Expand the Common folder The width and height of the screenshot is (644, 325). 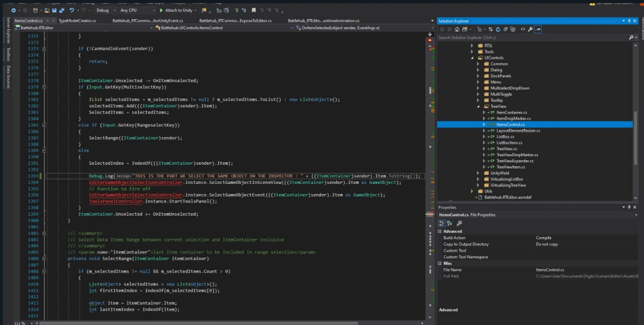(478, 64)
